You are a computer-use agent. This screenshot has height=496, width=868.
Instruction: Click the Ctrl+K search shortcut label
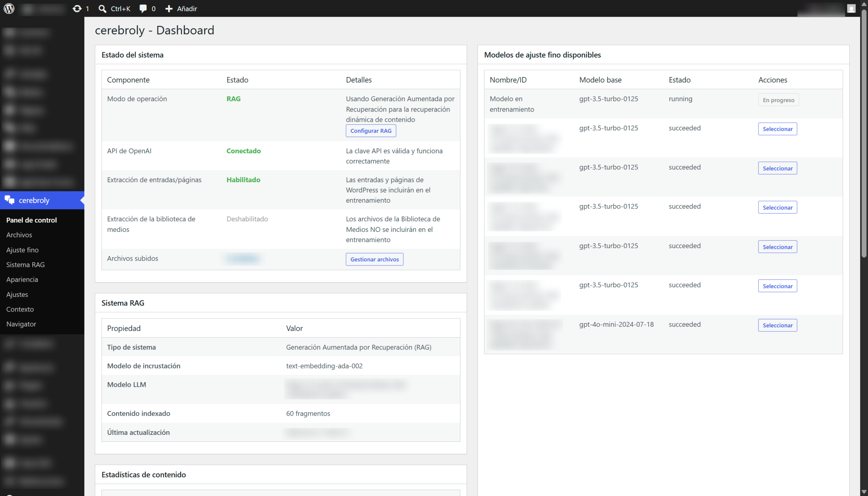coord(121,8)
